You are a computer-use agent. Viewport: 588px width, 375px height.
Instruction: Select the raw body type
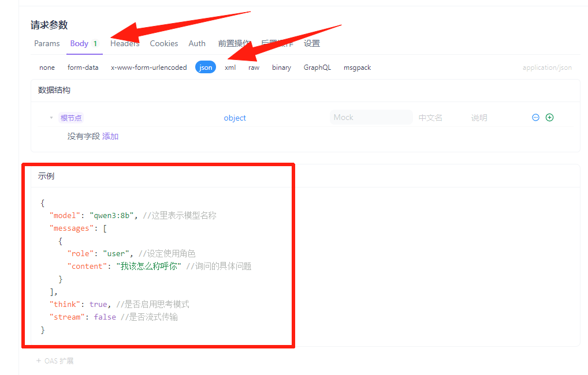pos(254,67)
